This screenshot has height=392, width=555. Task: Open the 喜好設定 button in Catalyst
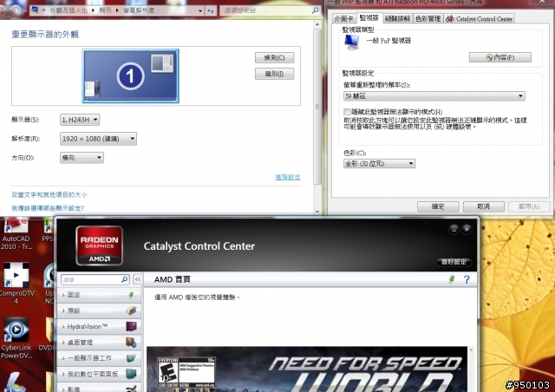click(x=454, y=262)
